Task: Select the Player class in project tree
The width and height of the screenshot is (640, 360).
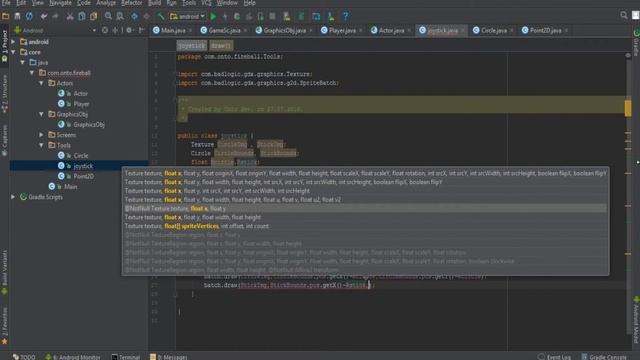Action: coord(81,104)
